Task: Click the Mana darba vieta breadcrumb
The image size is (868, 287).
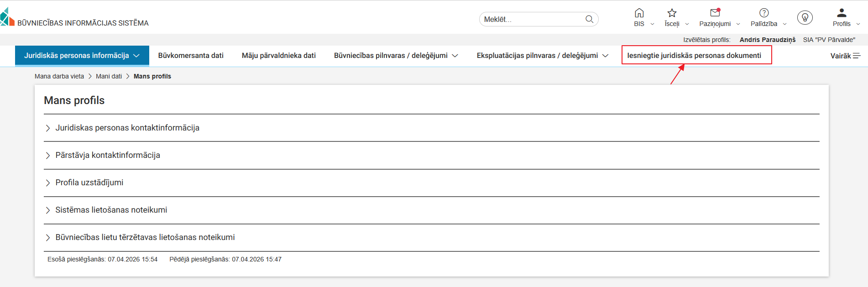Action: (x=59, y=76)
